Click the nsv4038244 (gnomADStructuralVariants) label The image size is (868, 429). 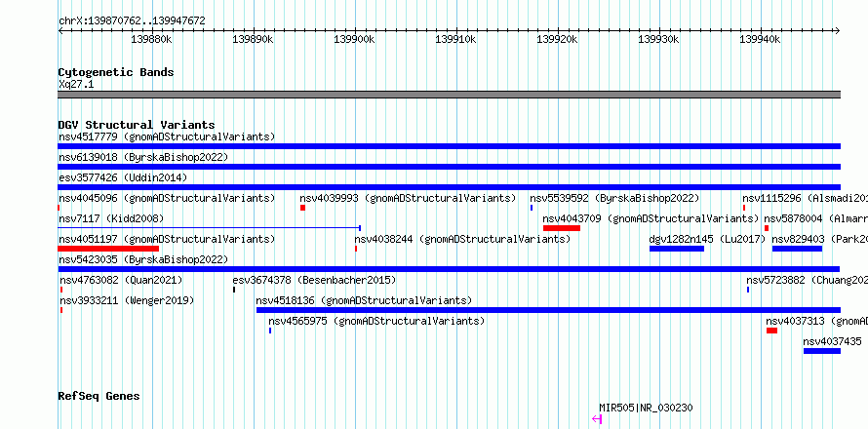(462, 239)
